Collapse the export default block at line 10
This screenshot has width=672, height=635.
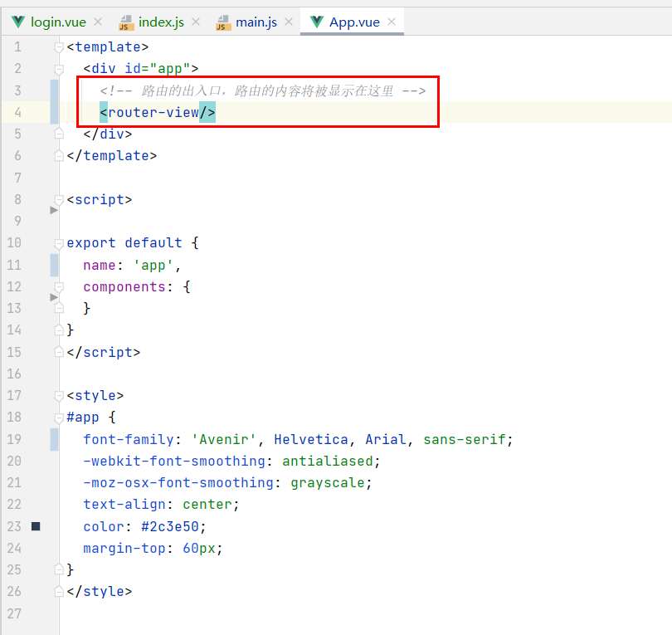pyautogui.click(x=59, y=243)
